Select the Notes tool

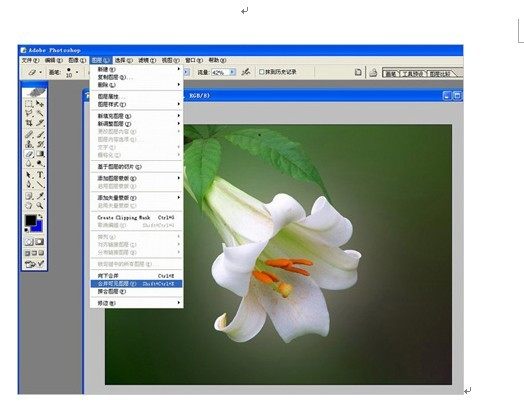tap(29, 196)
